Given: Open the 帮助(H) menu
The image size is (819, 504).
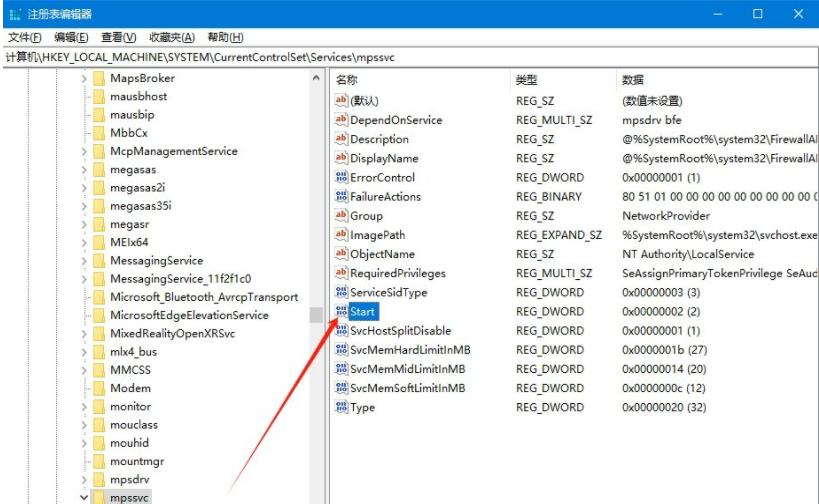Looking at the screenshot, I should [x=226, y=37].
